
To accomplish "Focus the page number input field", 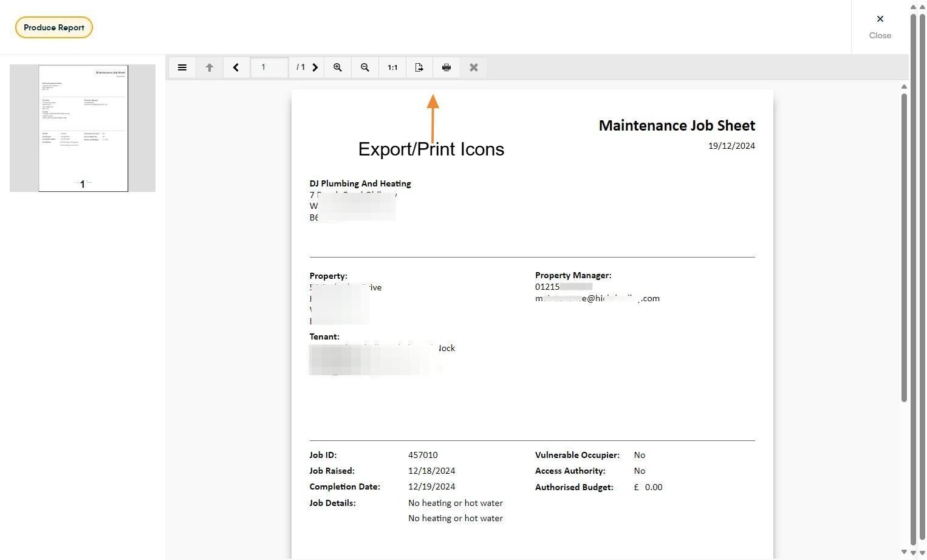I will [x=269, y=67].
